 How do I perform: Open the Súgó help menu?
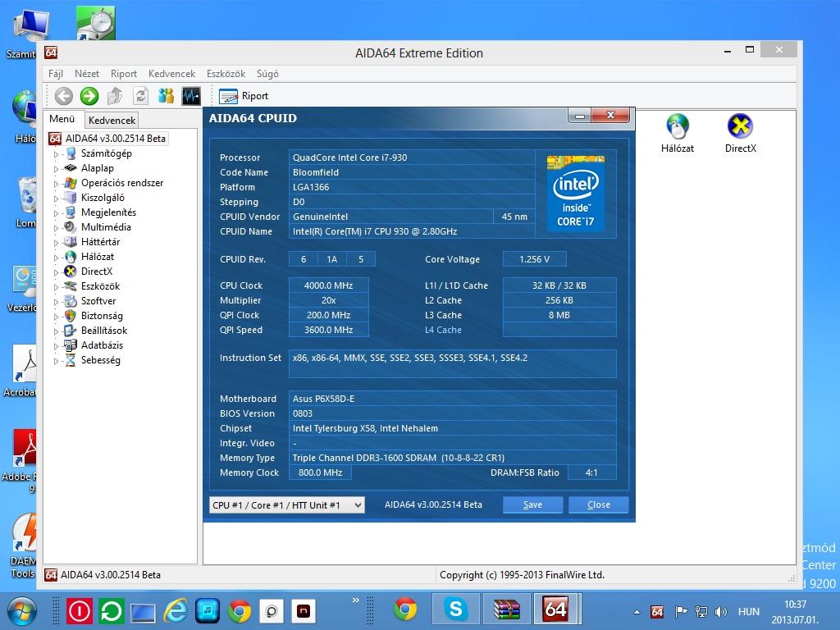point(267,74)
